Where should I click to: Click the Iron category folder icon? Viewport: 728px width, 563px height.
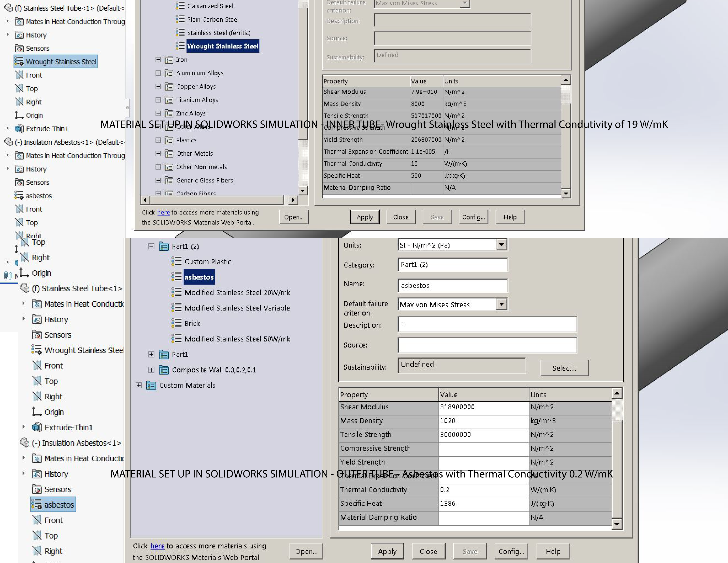tap(169, 60)
